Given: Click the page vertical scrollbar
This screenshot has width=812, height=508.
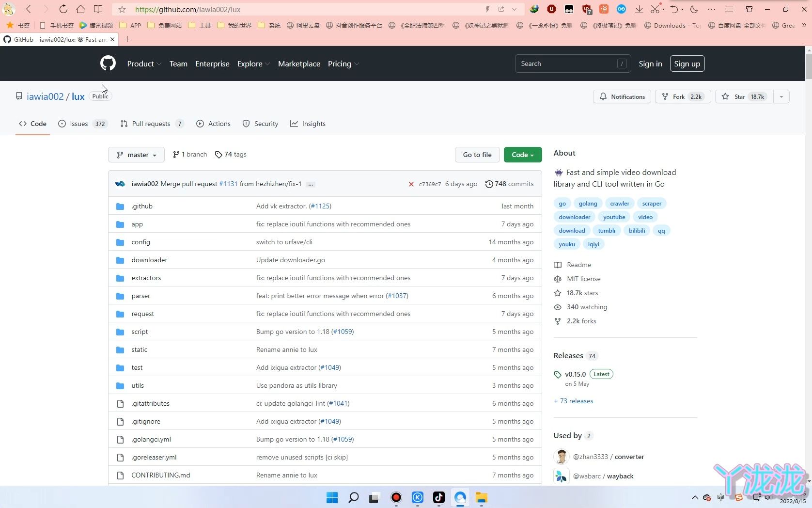Looking at the screenshot, I should (808, 67).
